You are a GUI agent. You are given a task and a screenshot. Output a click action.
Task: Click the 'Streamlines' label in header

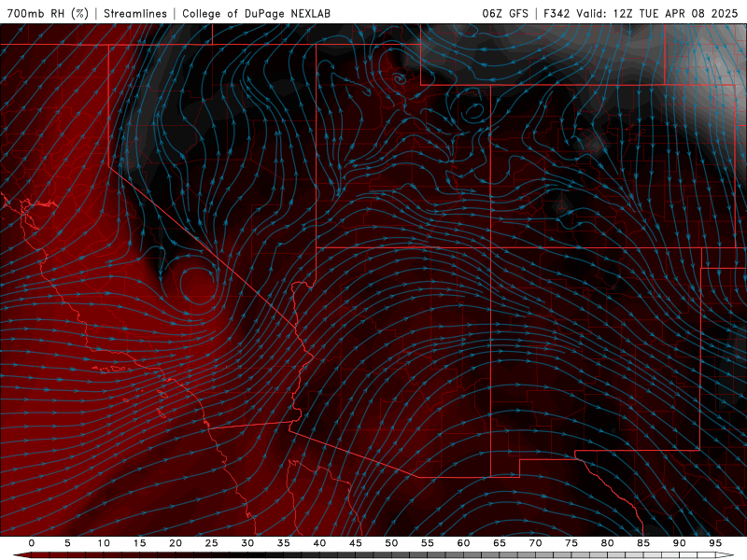[135, 13]
